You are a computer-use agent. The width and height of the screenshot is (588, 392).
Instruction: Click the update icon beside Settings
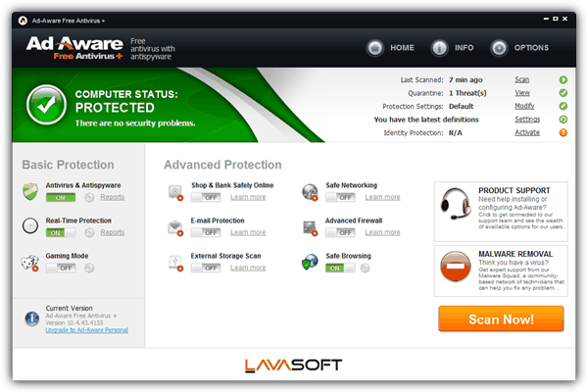pyautogui.click(x=563, y=120)
